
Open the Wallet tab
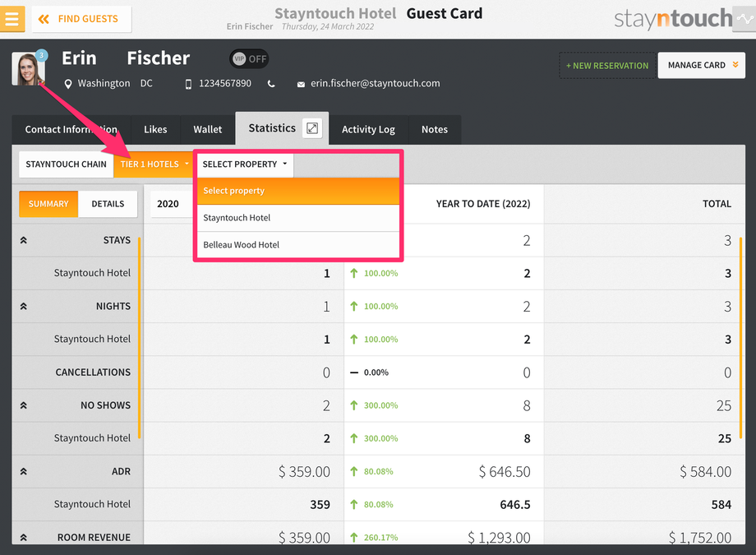pyautogui.click(x=207, y=129)
